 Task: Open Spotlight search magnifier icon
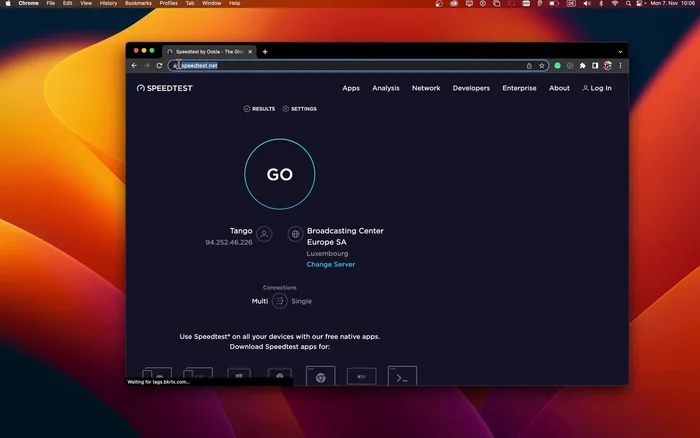coord(628,3)
